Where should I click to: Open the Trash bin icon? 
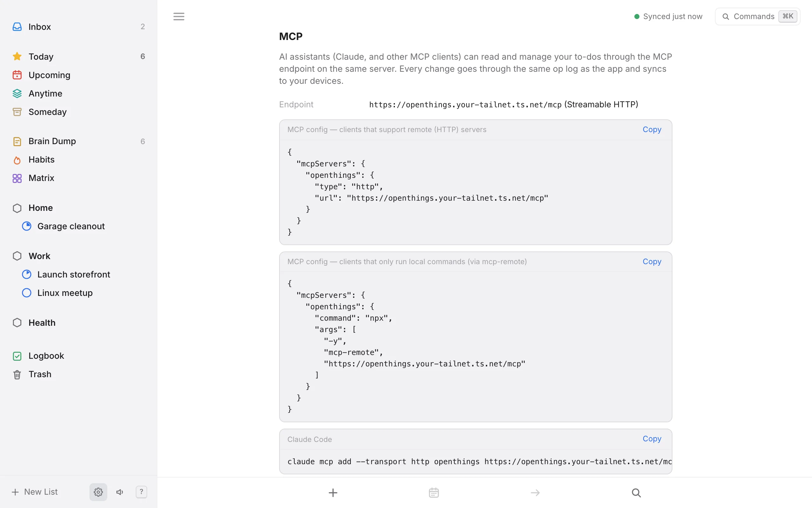pyautogui.click(x=17, y=374)
